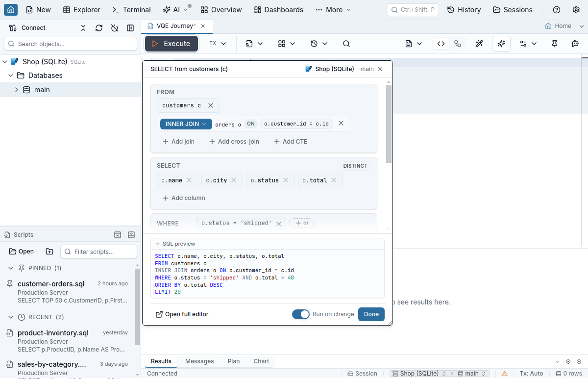
Task: Expand the Scripts panel downward icon
Action: pyautogui.click(x=131, y=235)
